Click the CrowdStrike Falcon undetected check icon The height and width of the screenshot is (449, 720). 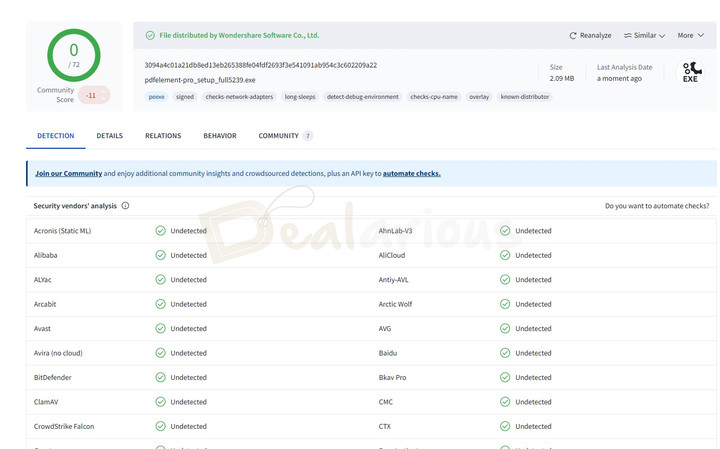(160, 426)
